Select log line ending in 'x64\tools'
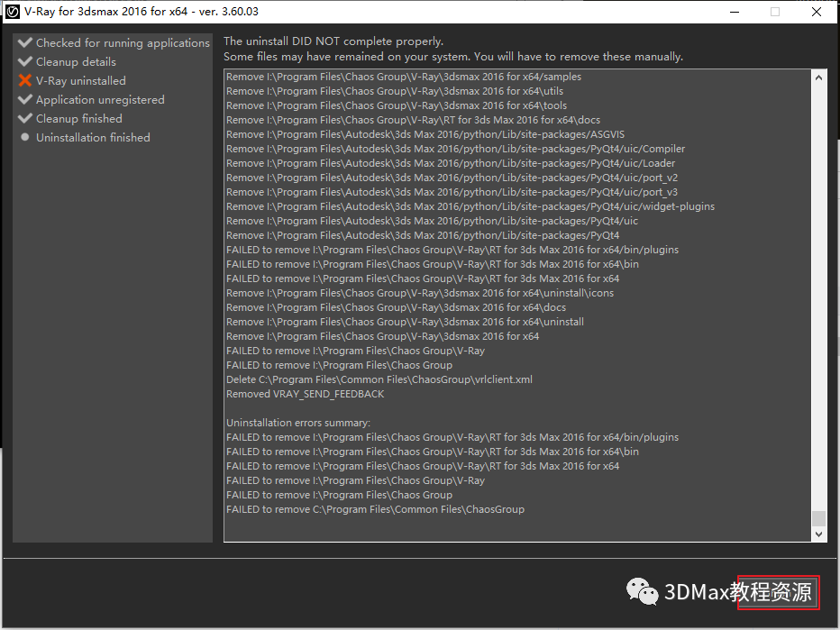 pyautogui.click(x=397, y=105)
